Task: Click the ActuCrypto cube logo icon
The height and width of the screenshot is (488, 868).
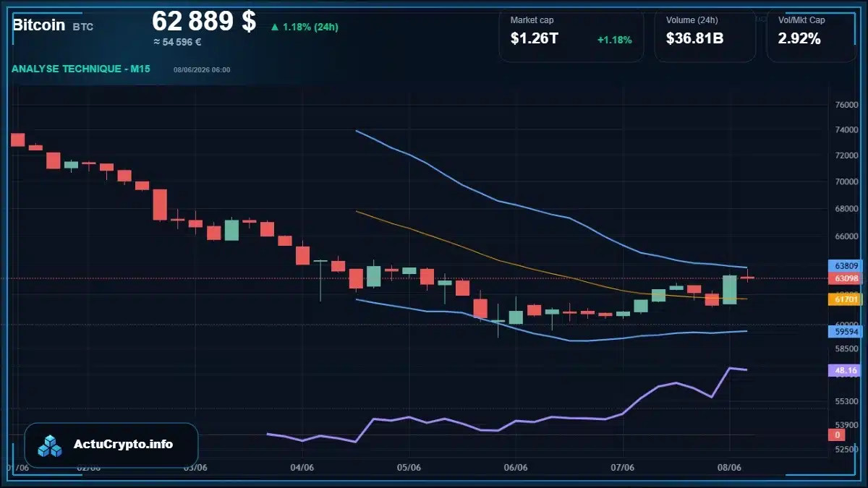Action: [51, 445]
